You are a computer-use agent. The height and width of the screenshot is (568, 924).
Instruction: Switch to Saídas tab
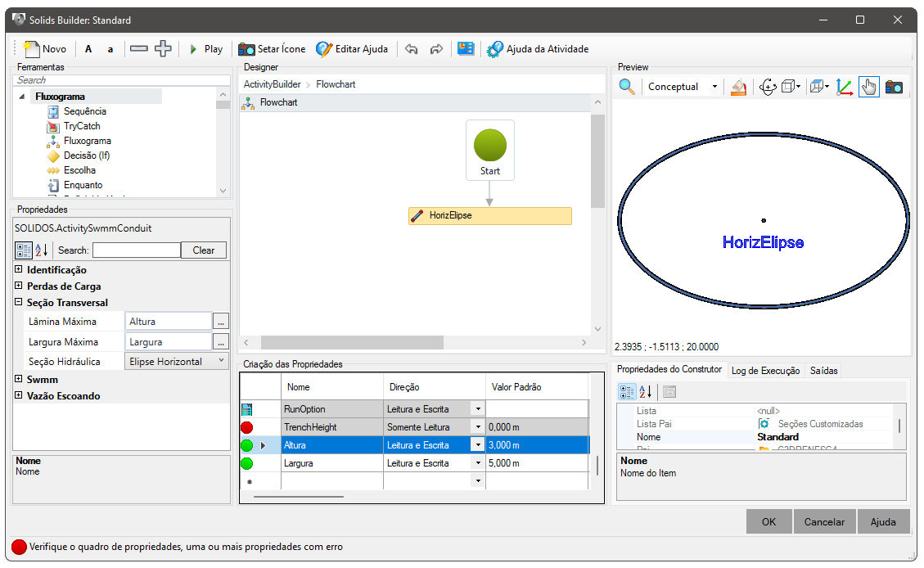(x=823, y=371)
